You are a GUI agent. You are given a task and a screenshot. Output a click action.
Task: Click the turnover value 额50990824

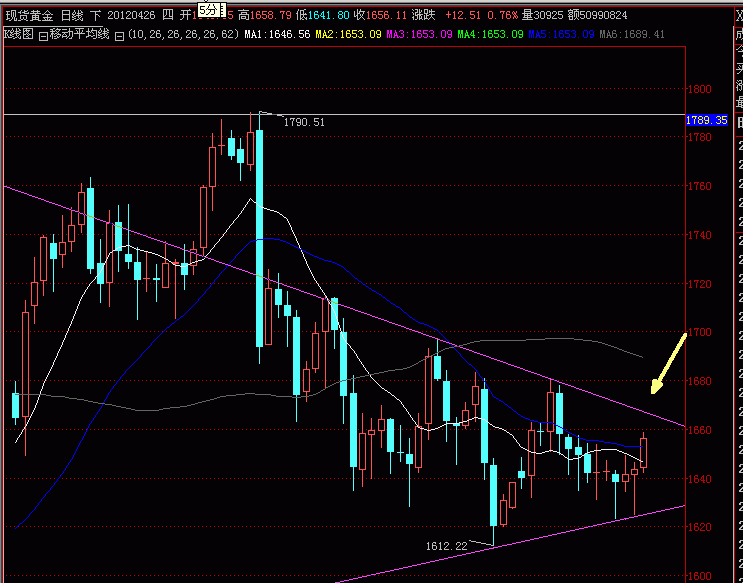(x=597, y=16)
